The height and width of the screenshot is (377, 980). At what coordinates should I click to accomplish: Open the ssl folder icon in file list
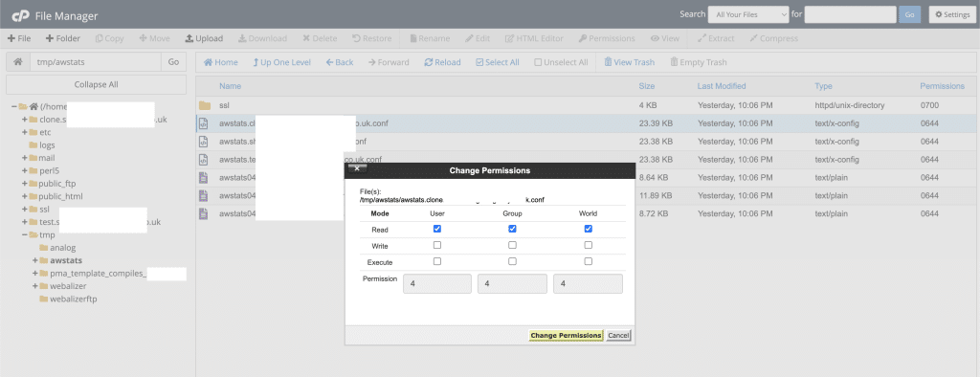[x=205, y=105]
